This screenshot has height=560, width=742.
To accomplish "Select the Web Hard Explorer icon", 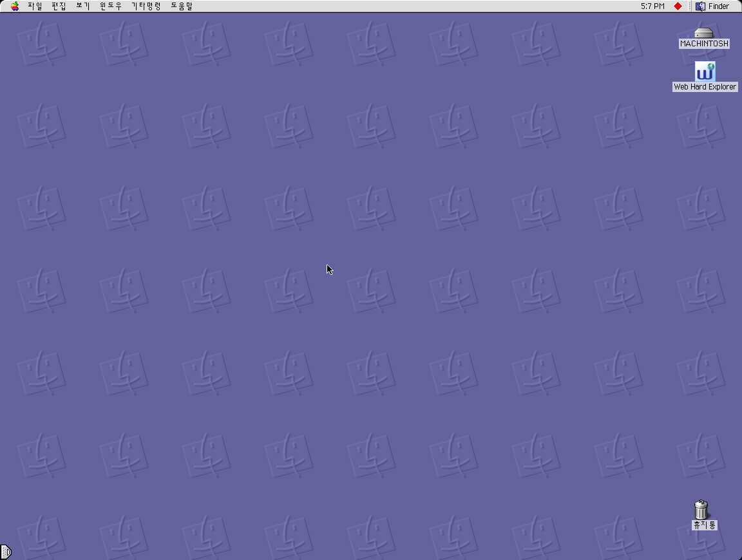I will coord(705,71).
